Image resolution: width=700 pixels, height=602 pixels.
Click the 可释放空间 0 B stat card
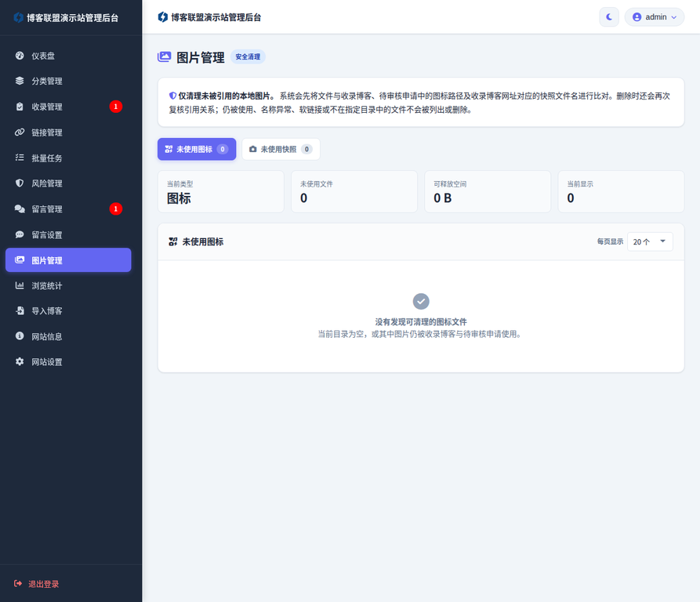[488, 191]
